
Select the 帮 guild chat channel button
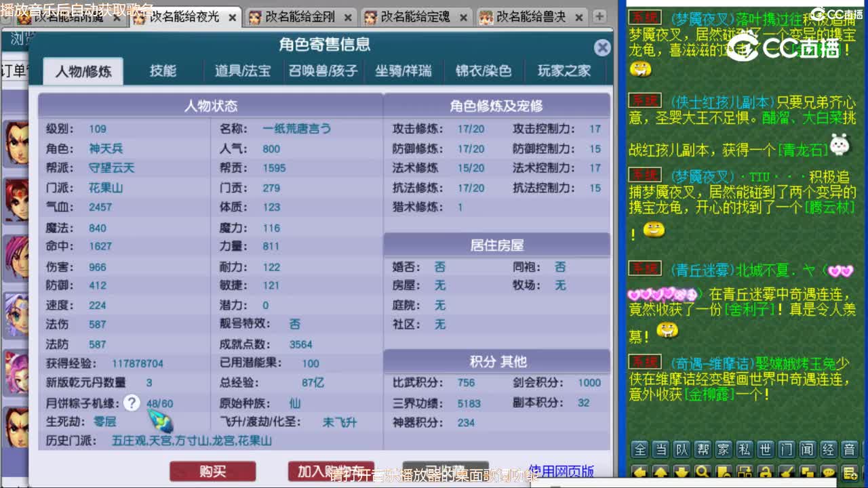[703, 450]
